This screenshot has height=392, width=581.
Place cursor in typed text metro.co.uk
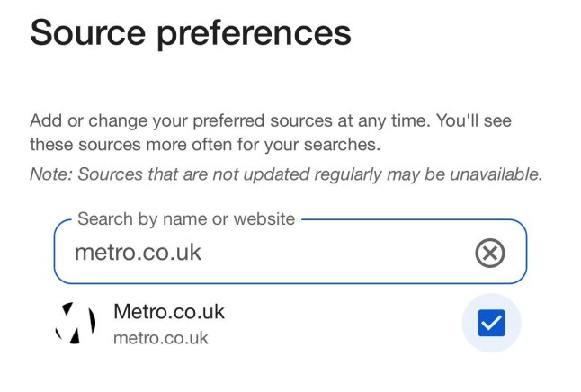point(138,254)
